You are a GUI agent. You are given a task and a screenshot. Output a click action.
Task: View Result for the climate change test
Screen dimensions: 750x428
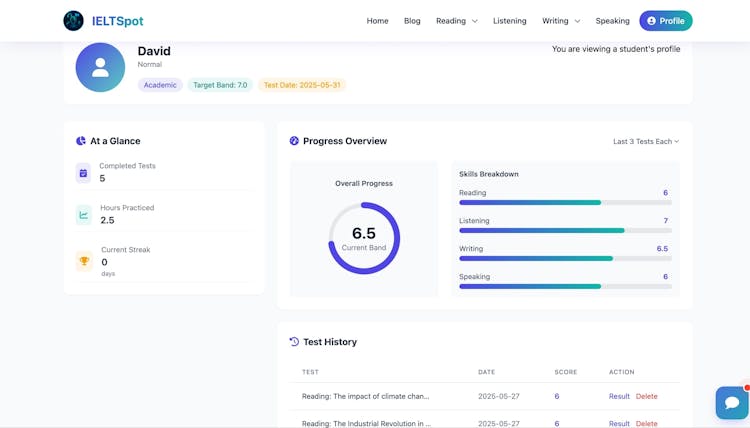click(619, 397)
